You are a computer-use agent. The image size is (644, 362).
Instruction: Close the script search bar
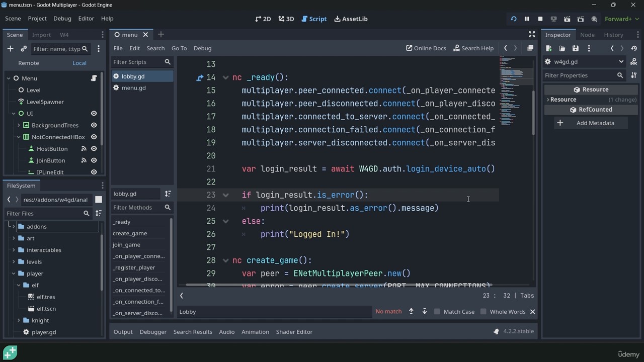[x=532, y=312]
